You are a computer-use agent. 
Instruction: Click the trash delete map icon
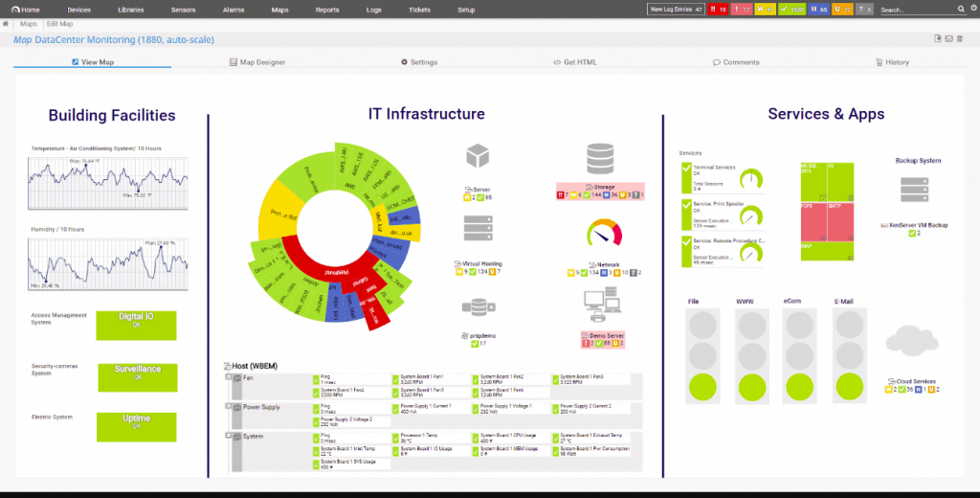(960, 39)
